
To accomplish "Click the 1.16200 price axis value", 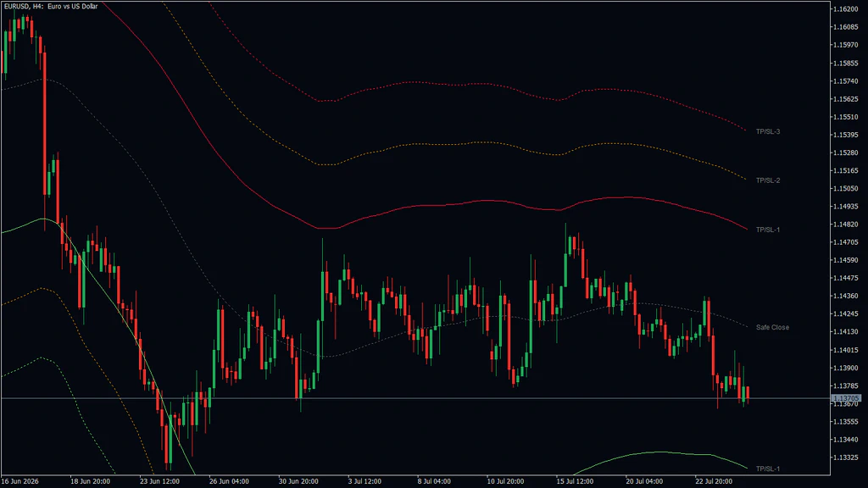I will tap(846, 9).
